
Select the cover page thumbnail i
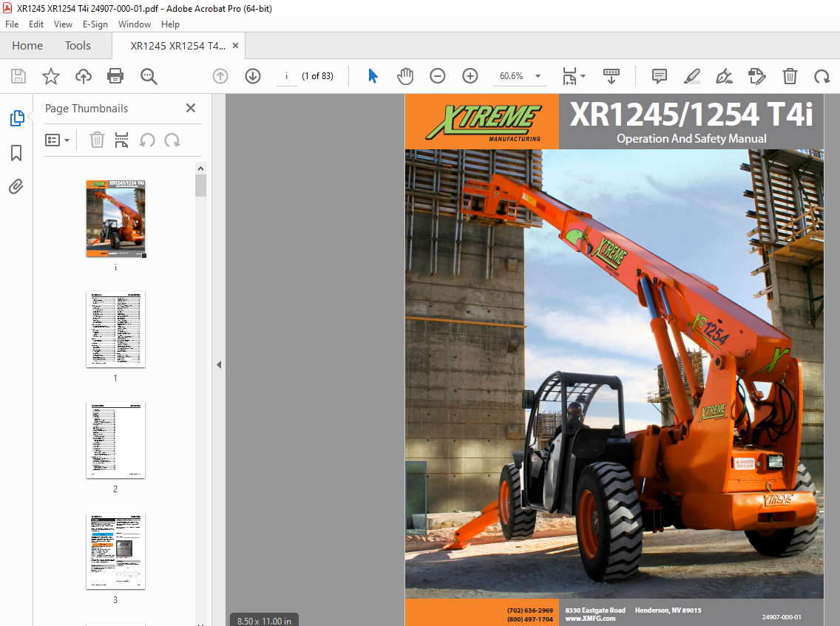pyautogui.click(x=115, y=219)
